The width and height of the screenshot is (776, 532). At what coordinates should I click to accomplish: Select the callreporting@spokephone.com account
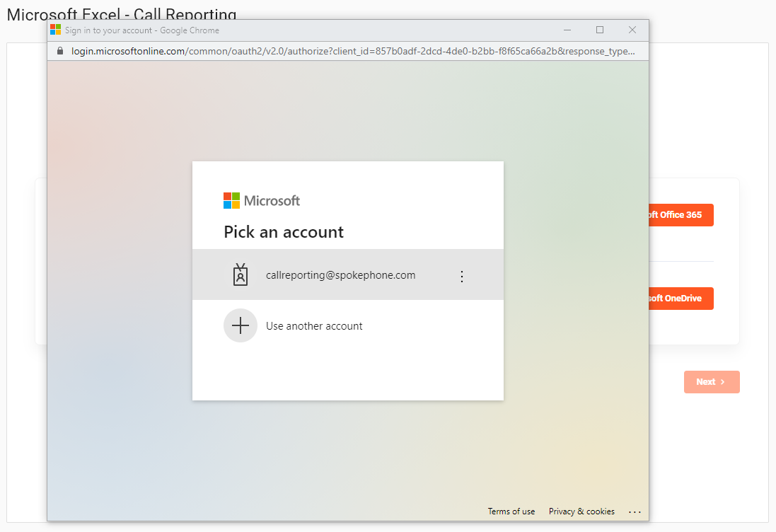coord(348,274)
